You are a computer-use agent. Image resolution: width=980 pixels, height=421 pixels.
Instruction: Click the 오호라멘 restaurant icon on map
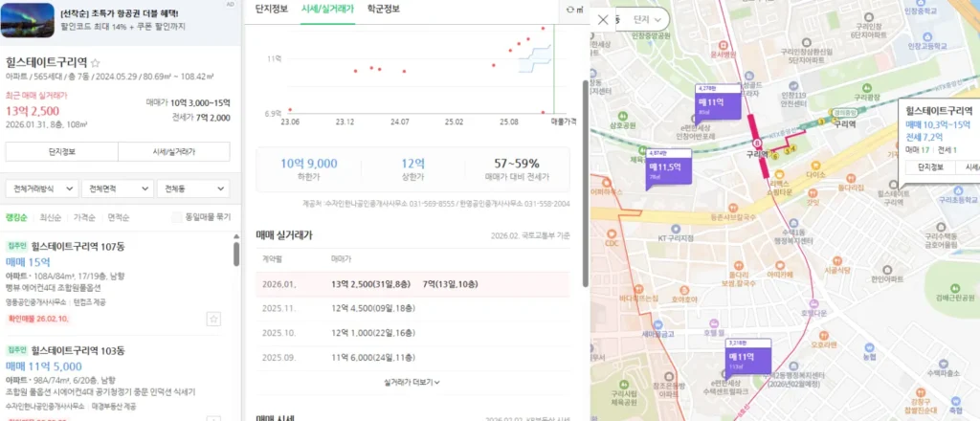coord(823,335)
